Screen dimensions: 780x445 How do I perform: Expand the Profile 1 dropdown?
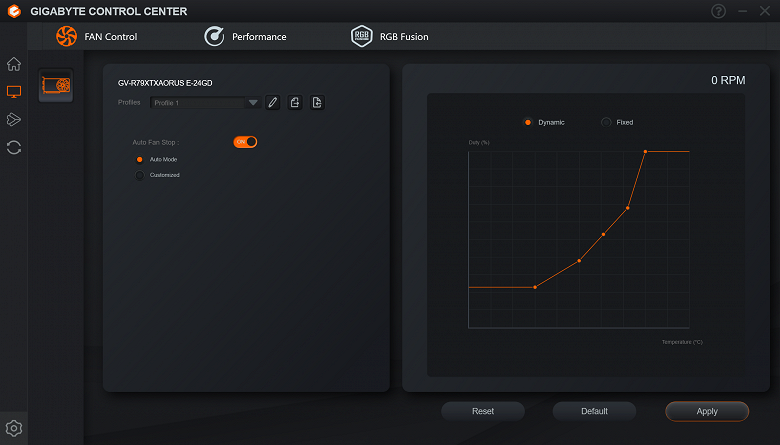pos(205,102)
